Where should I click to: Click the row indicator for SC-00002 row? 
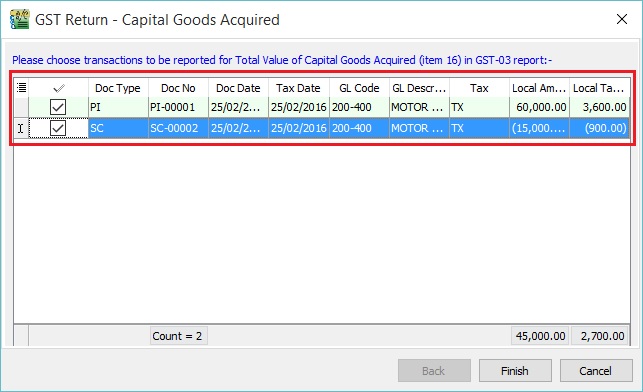tap(21, 128)
